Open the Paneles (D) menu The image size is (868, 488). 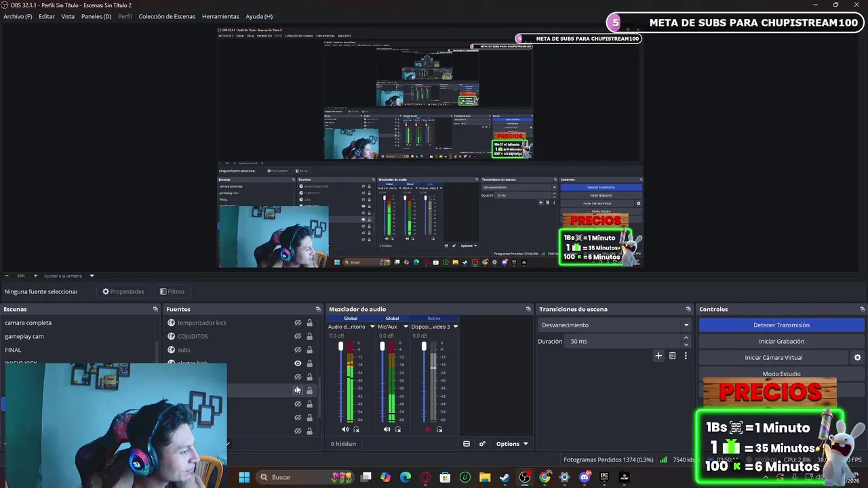click(96, 16)
